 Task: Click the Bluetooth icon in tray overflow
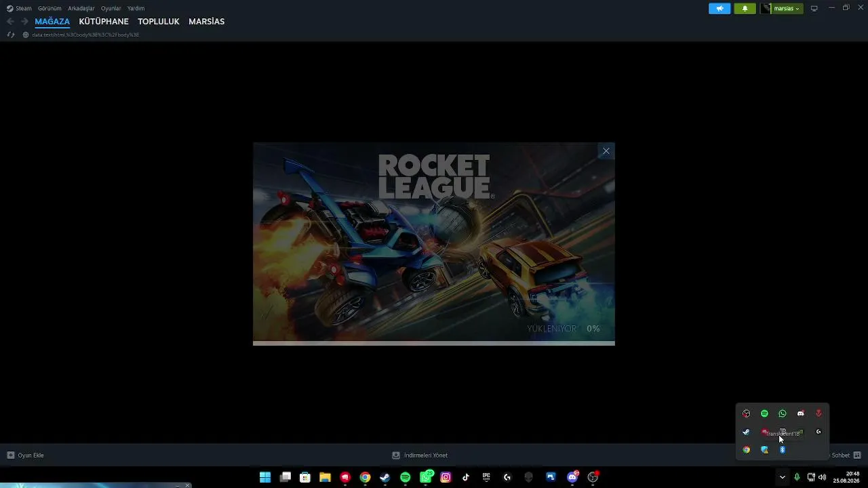(x=783, y=449)
